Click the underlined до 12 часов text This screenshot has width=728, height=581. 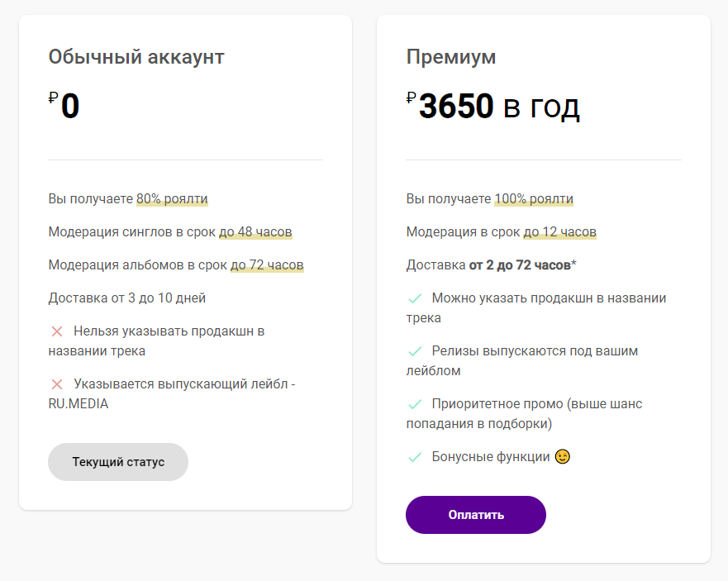pos(559,232)
